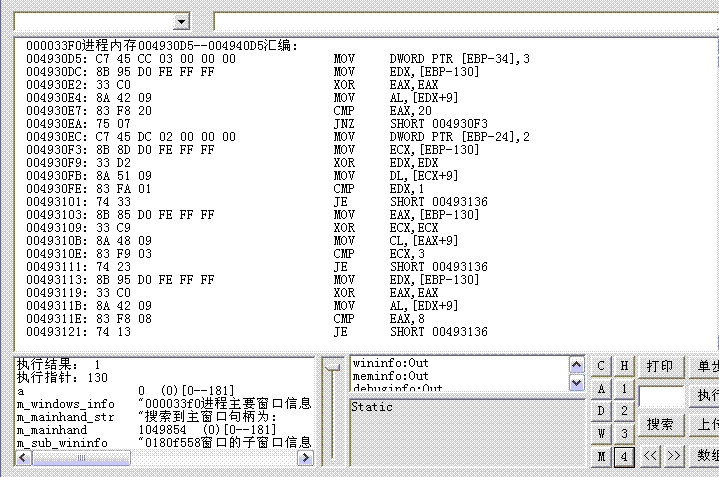Select the CMP EDX,1 line
This screenshot has width=719, height=477.
[225, 189]
